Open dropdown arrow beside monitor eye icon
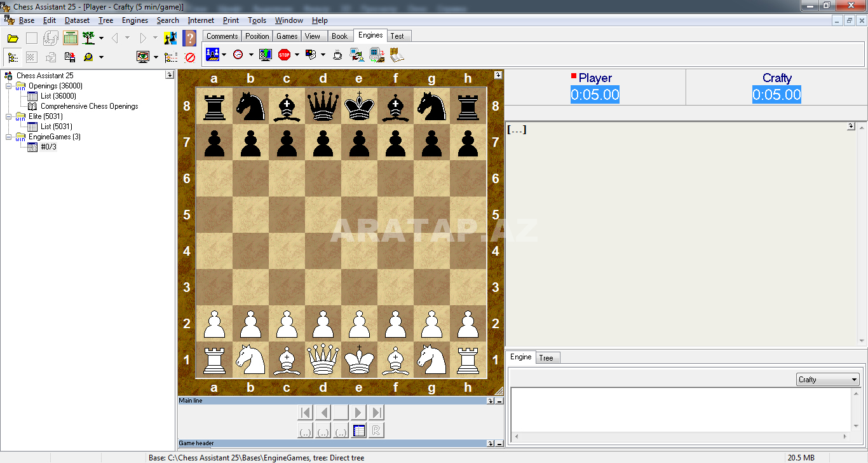The height and width of the screenshot is (463, 868). (156, 57)
